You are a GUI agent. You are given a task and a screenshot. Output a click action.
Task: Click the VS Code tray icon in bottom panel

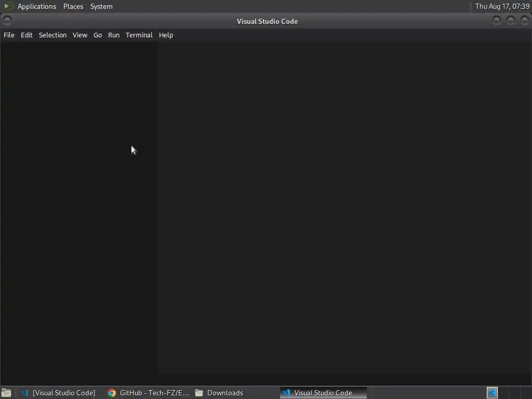(x=492, y=393)
